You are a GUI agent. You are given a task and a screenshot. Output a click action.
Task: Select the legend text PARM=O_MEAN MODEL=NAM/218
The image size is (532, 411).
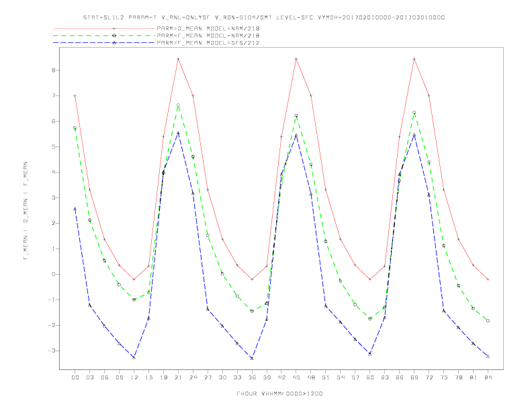(208, 28)
